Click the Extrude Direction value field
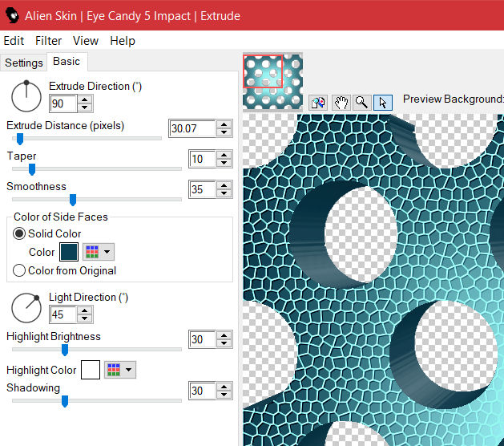Viewport: 504px width, 446px height. (63, 103)
